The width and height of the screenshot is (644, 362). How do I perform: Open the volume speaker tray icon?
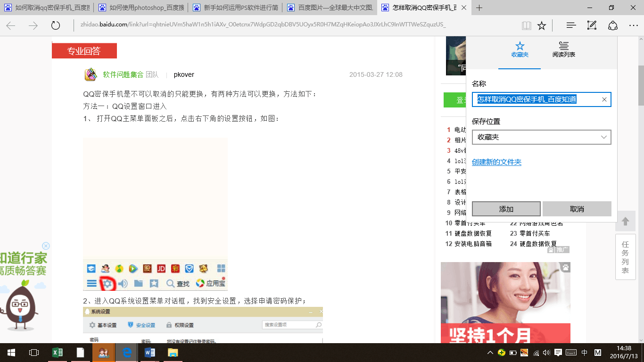(547, 353)
